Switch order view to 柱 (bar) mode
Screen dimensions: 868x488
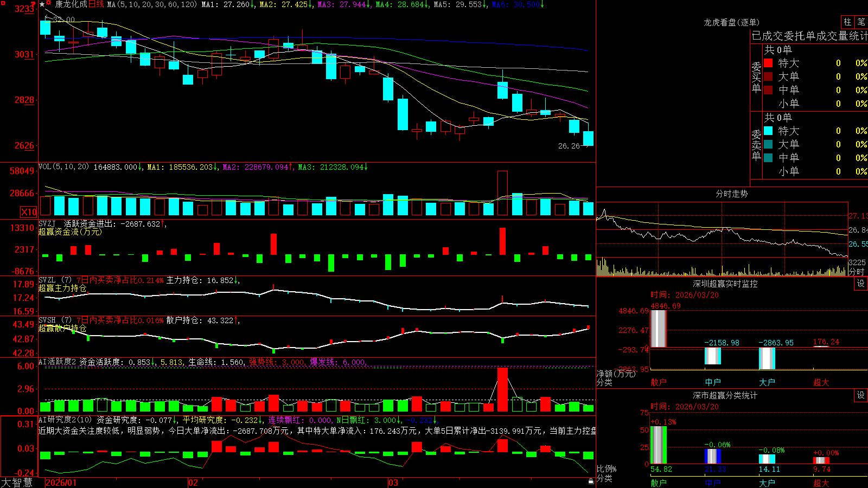[847, 22]
